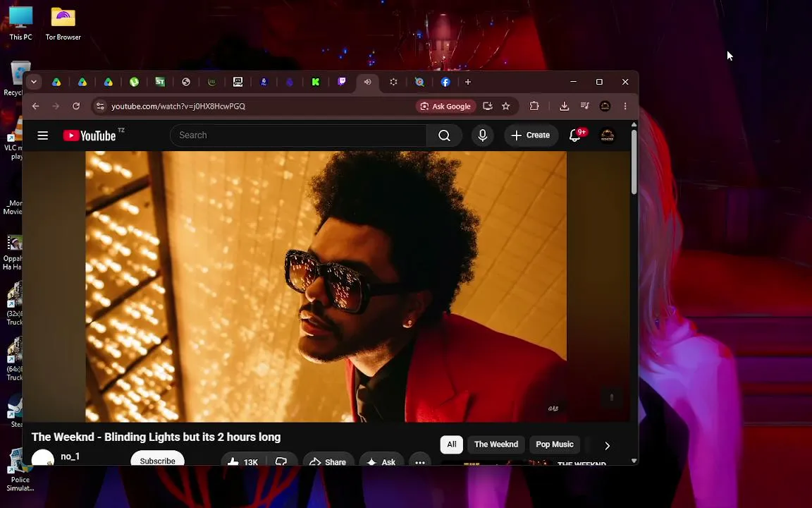Select VLC media player desktop shortcut

[x=15, y=138]
